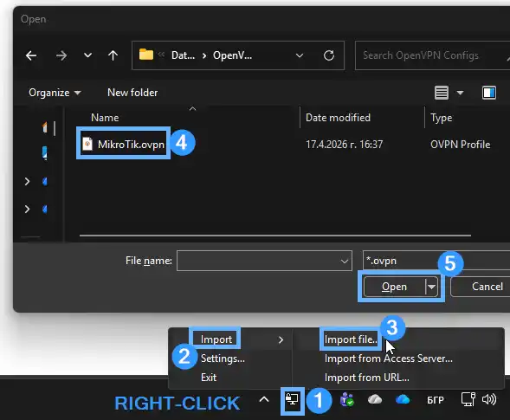
Task: Click the yellow folder icon in address bar
Action: pyautogui.click(x=146, y=55)
